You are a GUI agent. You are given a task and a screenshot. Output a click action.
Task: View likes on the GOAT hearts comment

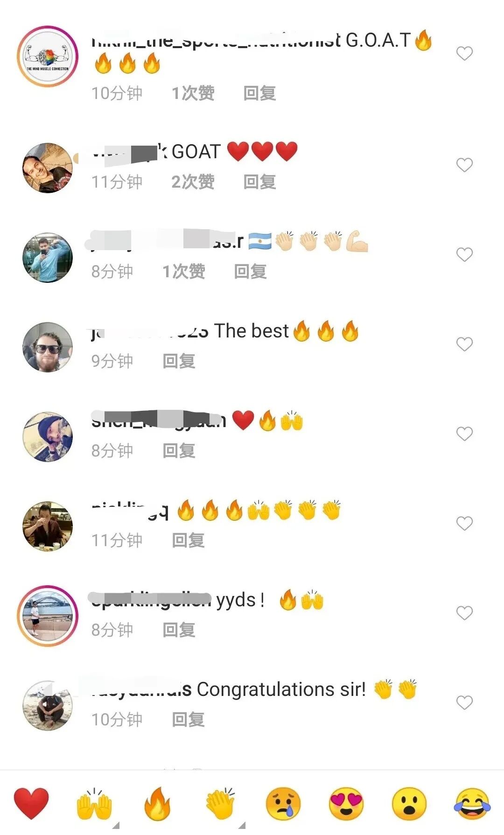pos(193,182)
